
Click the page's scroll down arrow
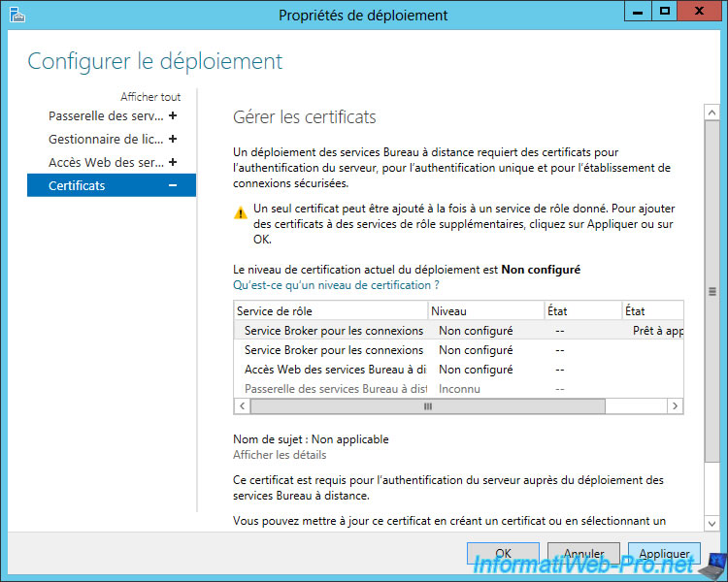tap(711, 524)
